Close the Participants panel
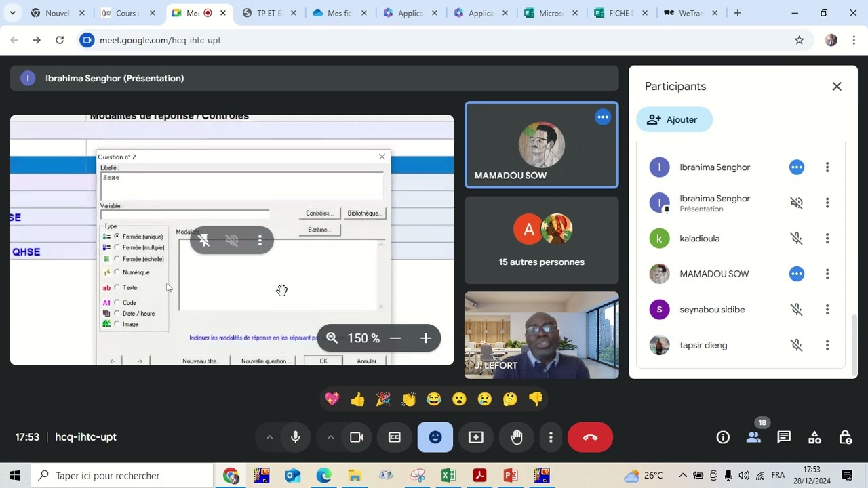The height and width of the screenshot is (488, 868). click(837, 86)
